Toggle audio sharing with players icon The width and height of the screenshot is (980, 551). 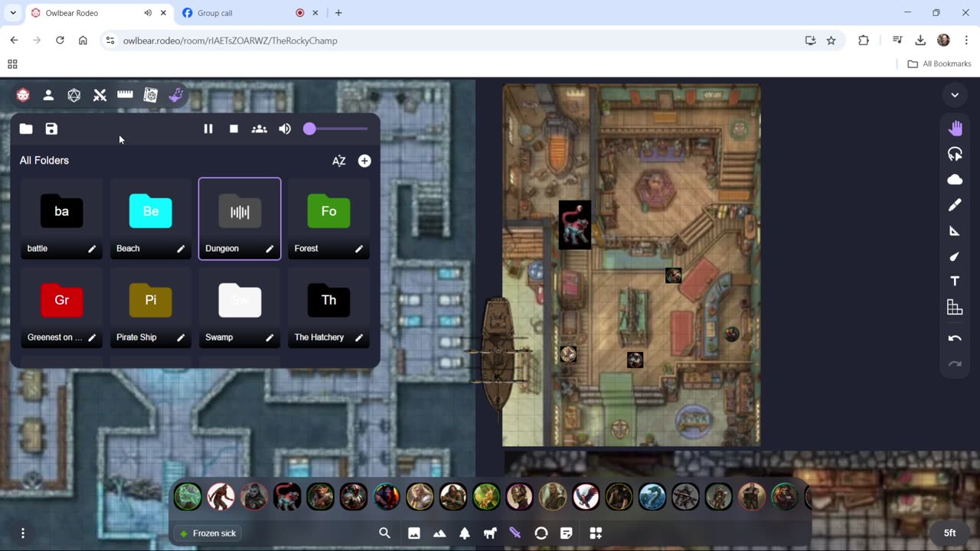point(260,129)
